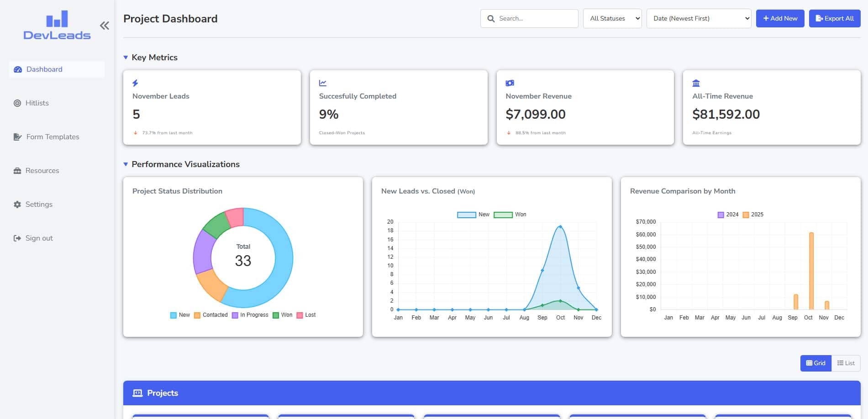This screenshot has height=419, width=868.
Task: Open the Dashboard page
Action: pyautogui.click(x=57, y=69)
